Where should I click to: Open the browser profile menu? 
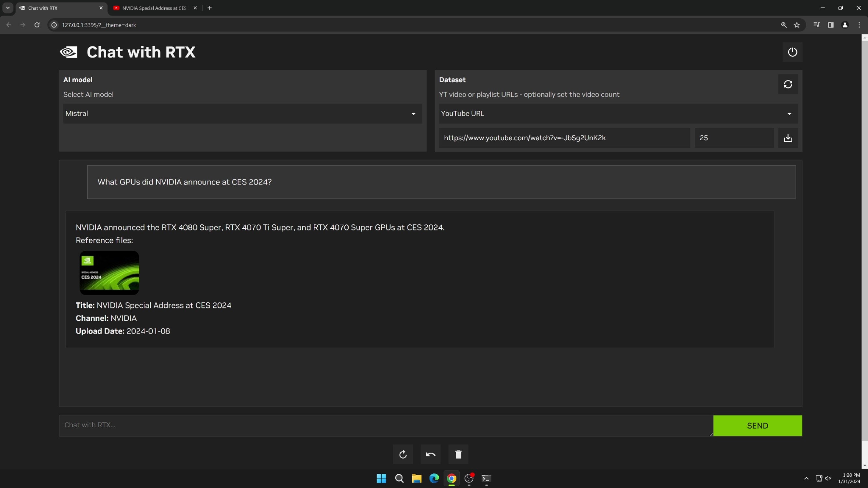845,25
